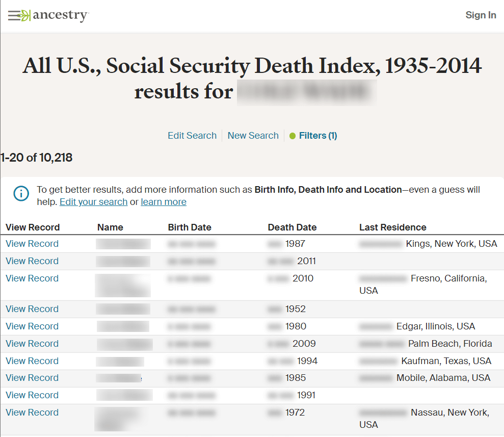
Task: Open the hamburger menu icon
Action: [14, 15]
